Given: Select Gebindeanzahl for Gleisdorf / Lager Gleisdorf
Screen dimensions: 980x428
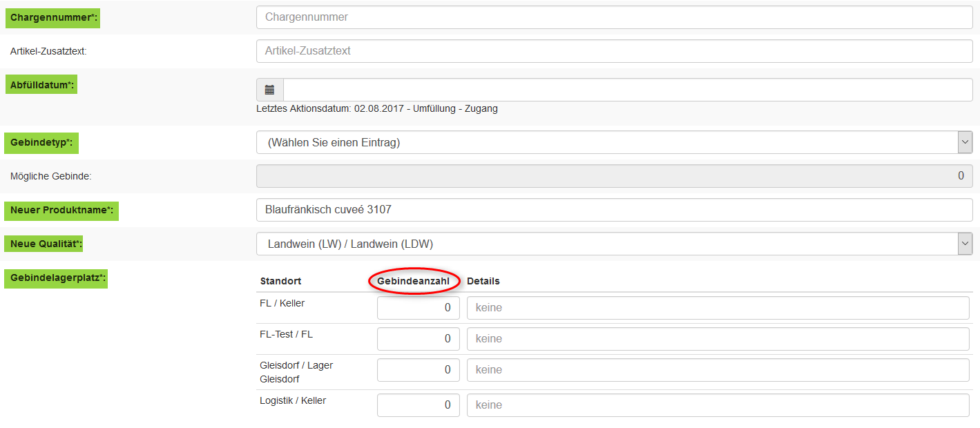Looking at the screenshot, I should pos(418,370).
